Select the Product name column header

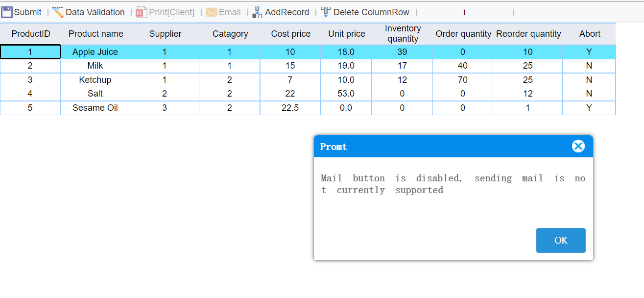tap(95, 34)
